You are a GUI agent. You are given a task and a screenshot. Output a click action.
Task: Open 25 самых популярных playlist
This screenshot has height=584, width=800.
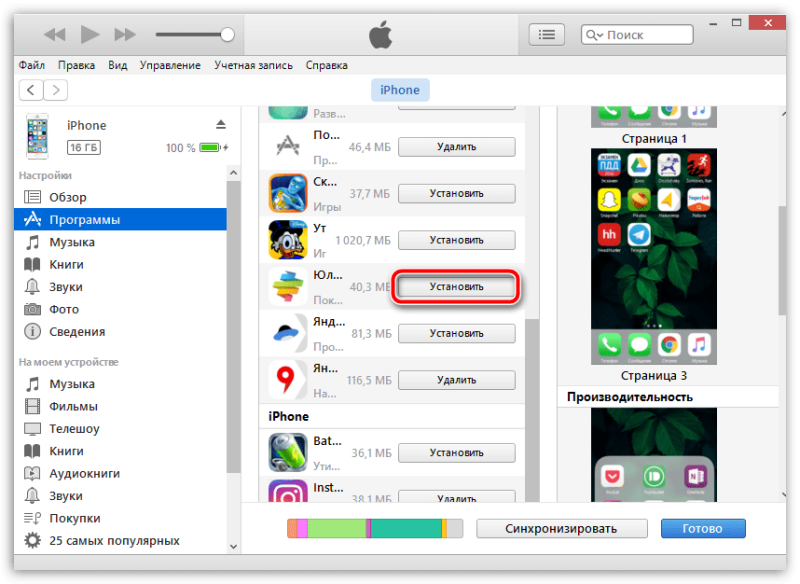pyautogui.click(x=120, y=541)
